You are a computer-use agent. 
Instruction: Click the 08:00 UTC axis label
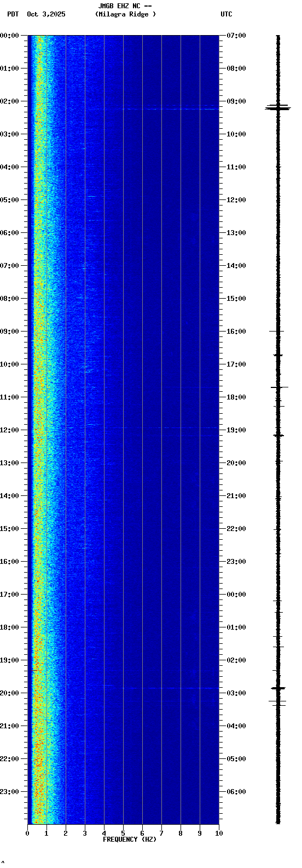236,68
